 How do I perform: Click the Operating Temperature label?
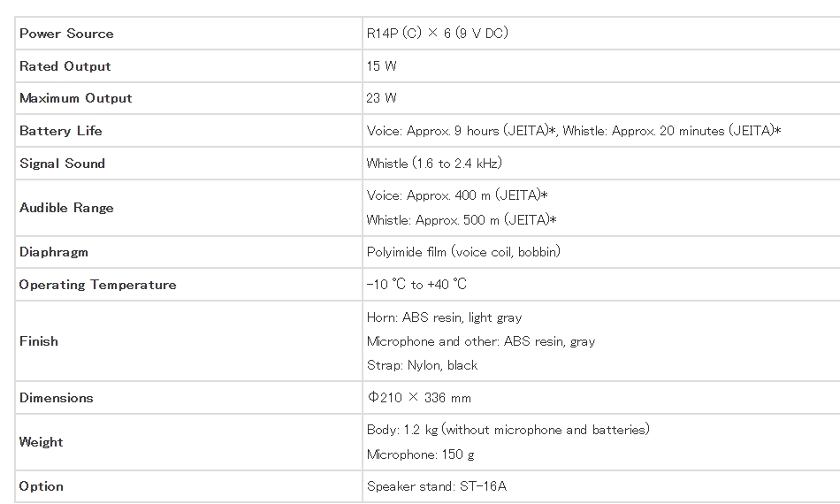tap(97, 285)
